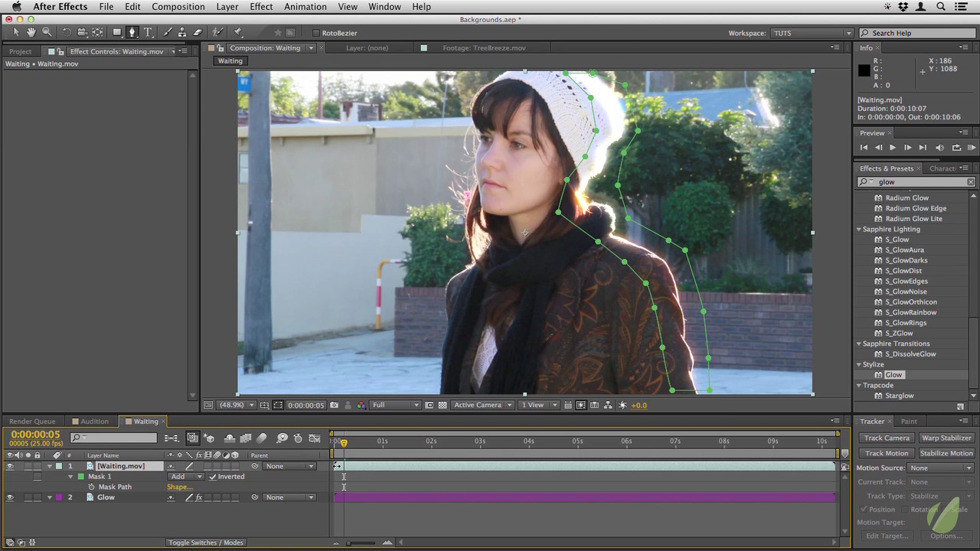Toggle lock for Mask 1
980x551 pixels.
click(x=37, y=476)
